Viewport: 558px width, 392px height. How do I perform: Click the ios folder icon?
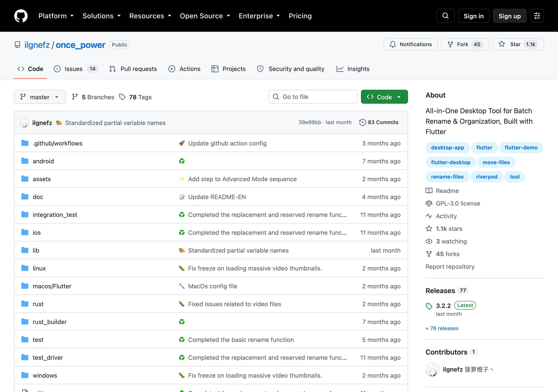pyautogui.click(x=25, y=232)
